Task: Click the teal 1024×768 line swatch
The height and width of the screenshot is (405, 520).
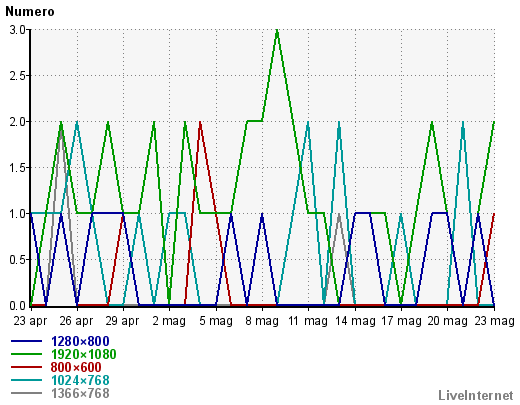Action: coord(26,380)
